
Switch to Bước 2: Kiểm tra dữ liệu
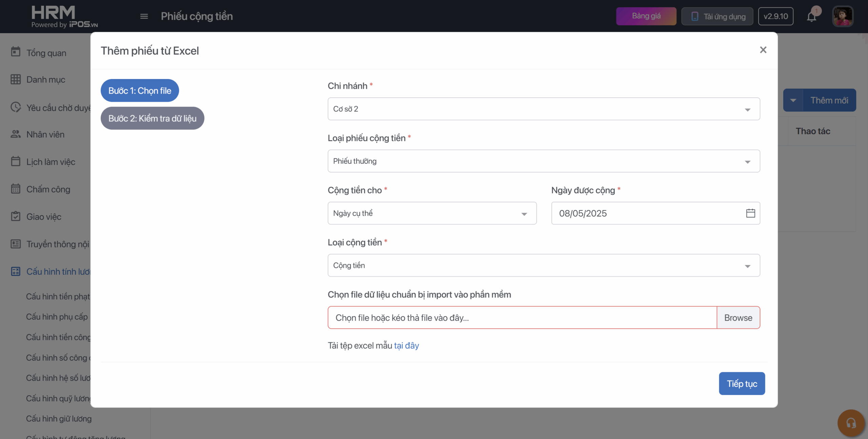(152, 118)
